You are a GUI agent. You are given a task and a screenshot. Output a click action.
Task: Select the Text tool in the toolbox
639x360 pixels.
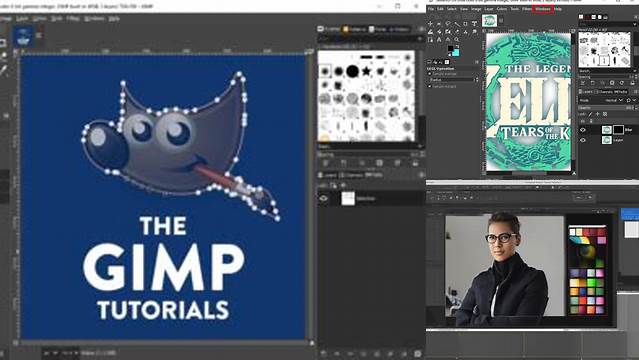(x=475, y=24)
